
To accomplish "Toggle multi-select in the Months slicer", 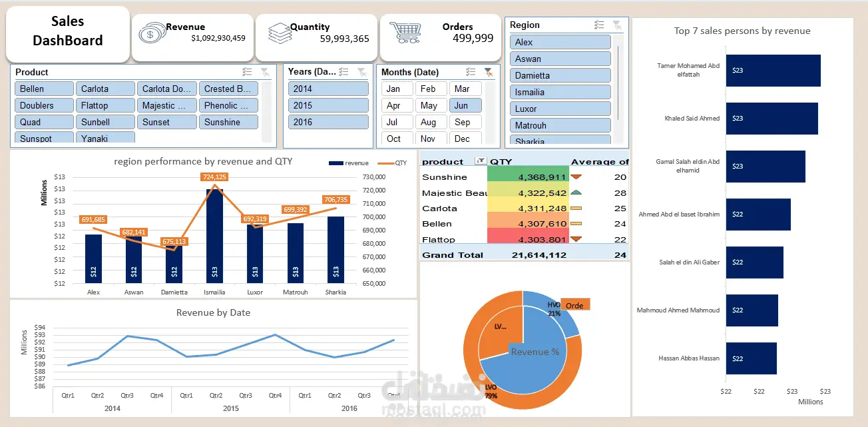I will pyautogui.click(x=471, y=72).
